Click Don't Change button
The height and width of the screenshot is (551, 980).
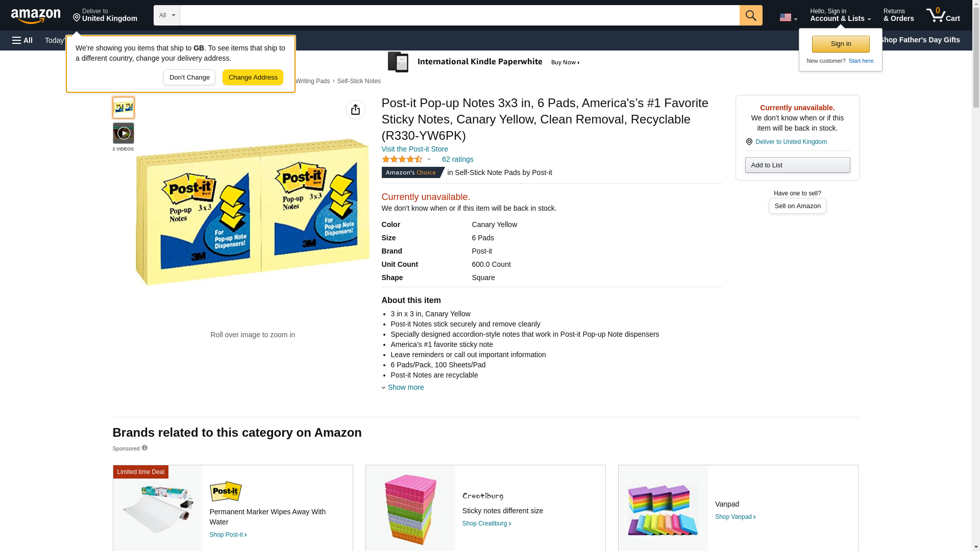(189, 78)
